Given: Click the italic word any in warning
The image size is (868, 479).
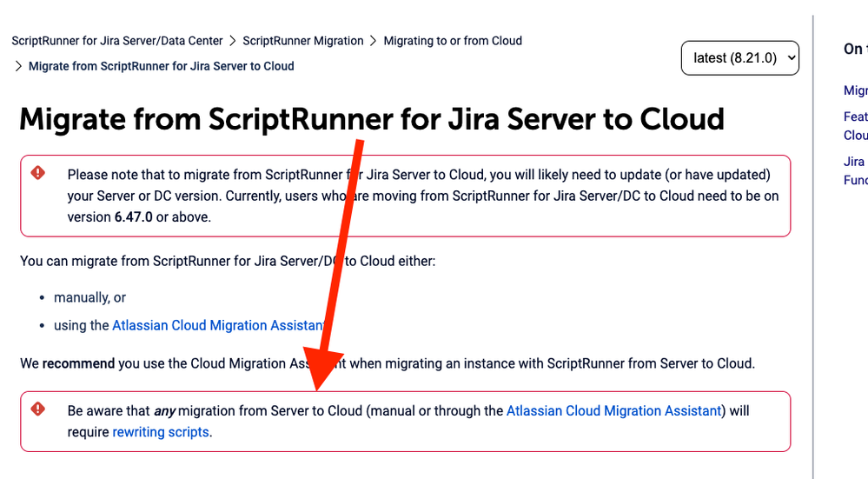Looking at the screenshot, I should click(x=164, y=411).
